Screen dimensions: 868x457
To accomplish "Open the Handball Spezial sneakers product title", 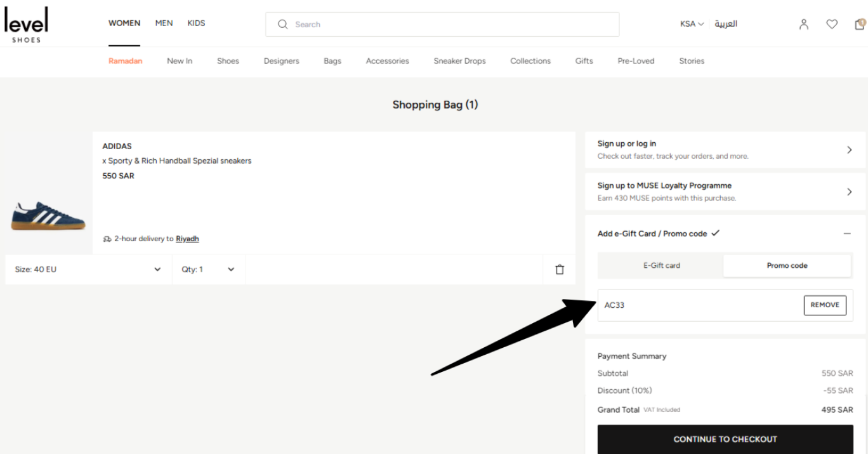I will (x=177, y=161).
